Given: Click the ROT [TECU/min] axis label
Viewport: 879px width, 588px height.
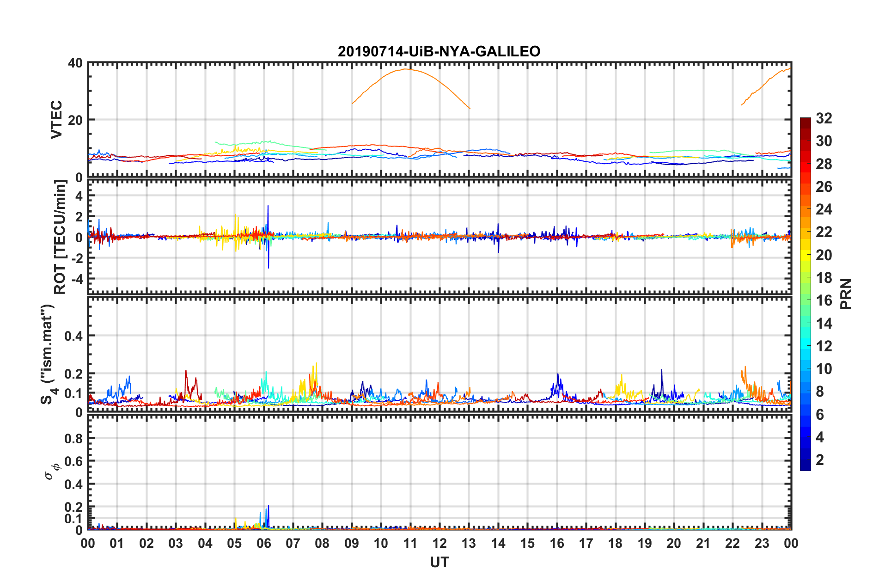Looking at the screenshot, I should pos(60,237).
